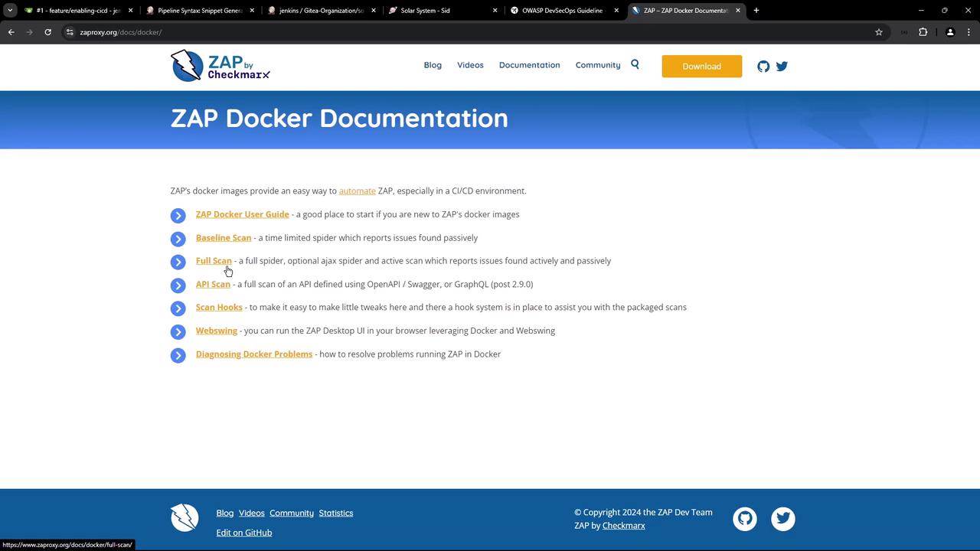
Task: Close the Pipeline Syntax: Snippet Generator tab
Action: [252, 11]
